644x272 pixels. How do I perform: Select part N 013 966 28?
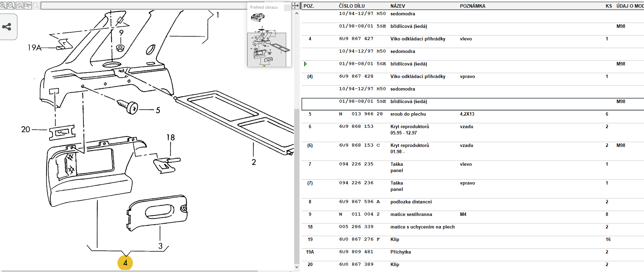[361, 114]
